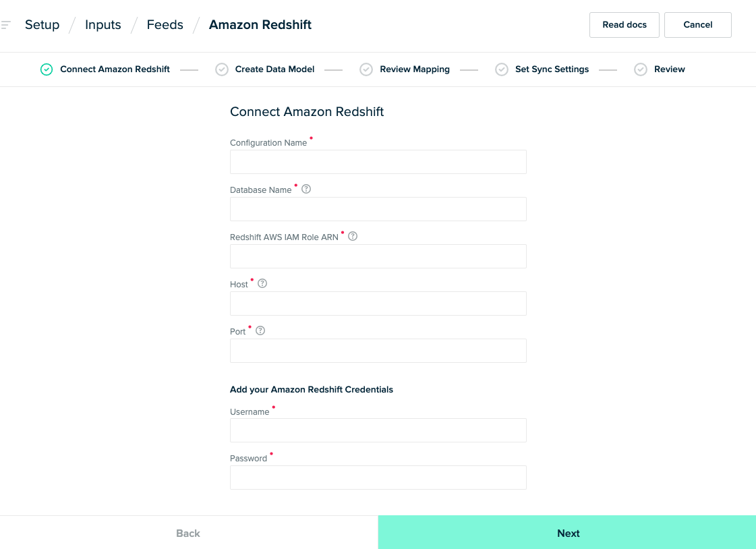Select the Create Data Model step circle
This screenshot has height=549, width=756.
222,69
